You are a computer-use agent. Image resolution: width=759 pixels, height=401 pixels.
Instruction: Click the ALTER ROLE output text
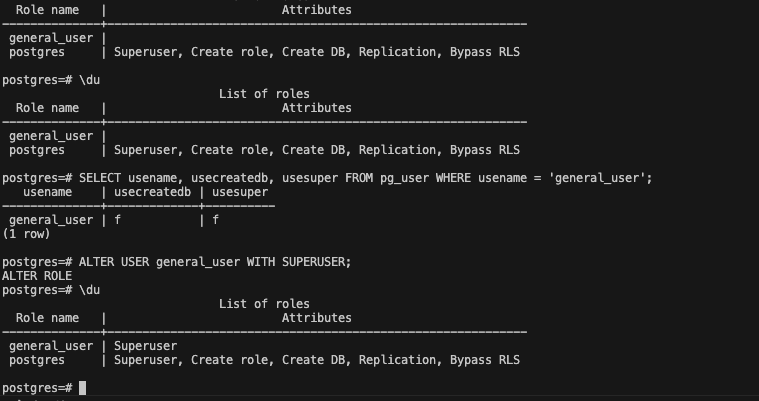click(x=37, y=276)
